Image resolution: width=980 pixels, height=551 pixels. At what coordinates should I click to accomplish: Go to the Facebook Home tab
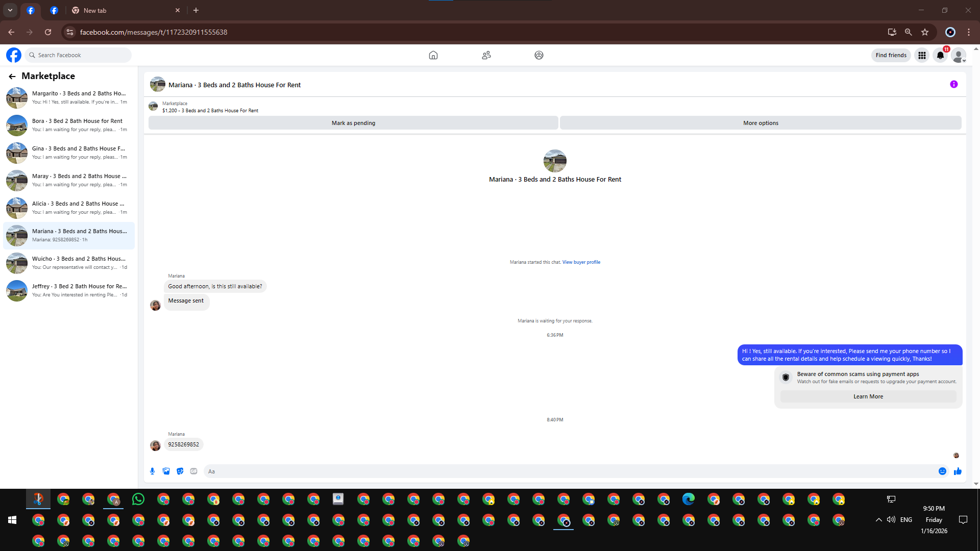[x=433, y=55]
